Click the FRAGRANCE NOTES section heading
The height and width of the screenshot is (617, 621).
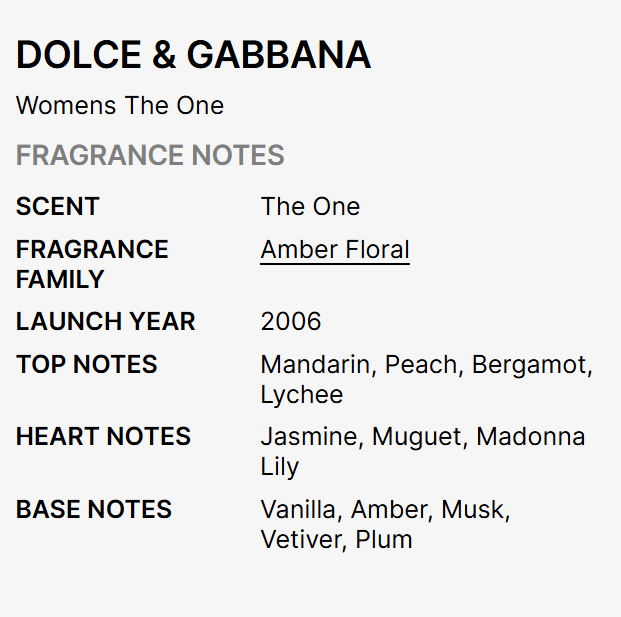point(150,156)
